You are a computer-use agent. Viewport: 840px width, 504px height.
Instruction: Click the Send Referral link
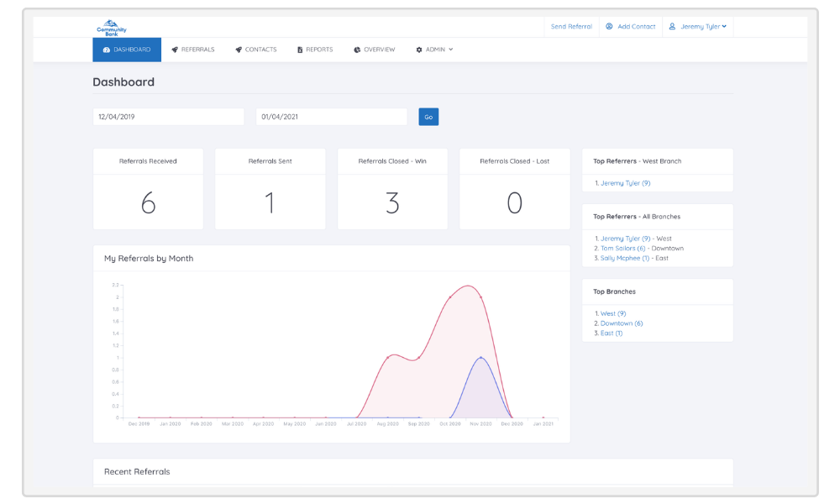[571, 26]
